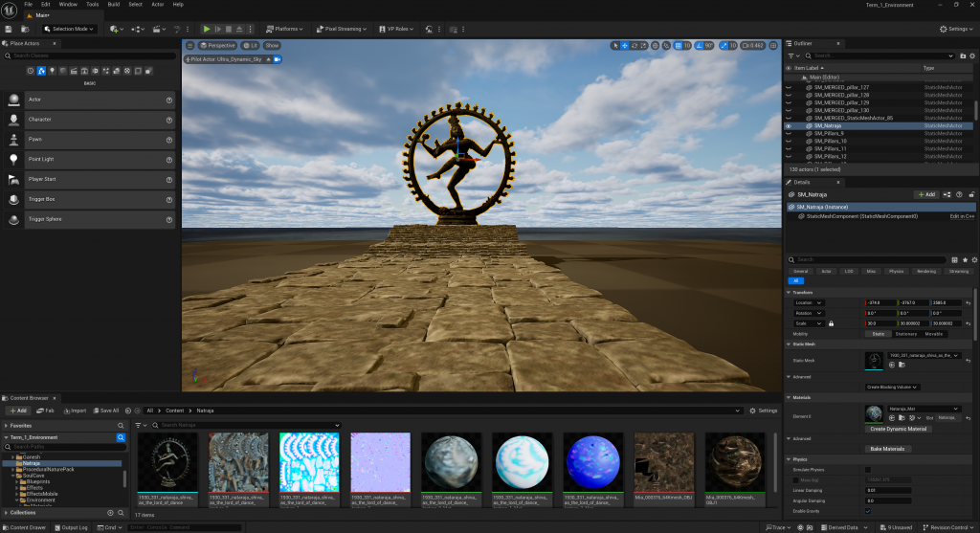Open the Outliner filter options dropdown
Screen dimensions: 980x533
tap(792, 56)
